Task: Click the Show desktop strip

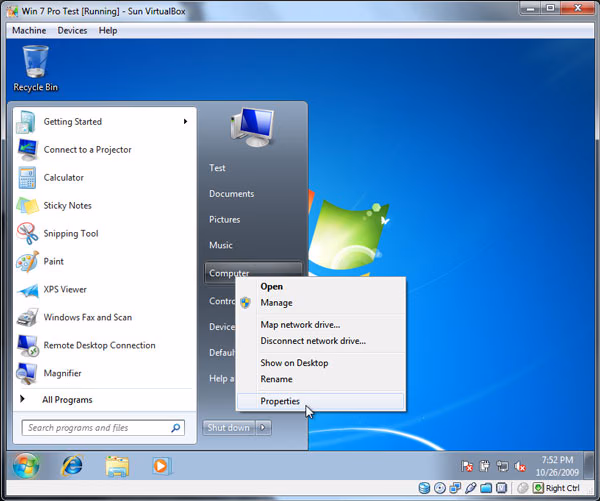Action: (589, 466)
